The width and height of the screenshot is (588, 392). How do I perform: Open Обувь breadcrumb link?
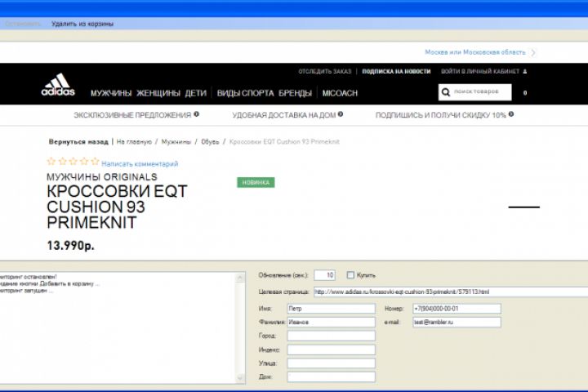pos(210,142)
